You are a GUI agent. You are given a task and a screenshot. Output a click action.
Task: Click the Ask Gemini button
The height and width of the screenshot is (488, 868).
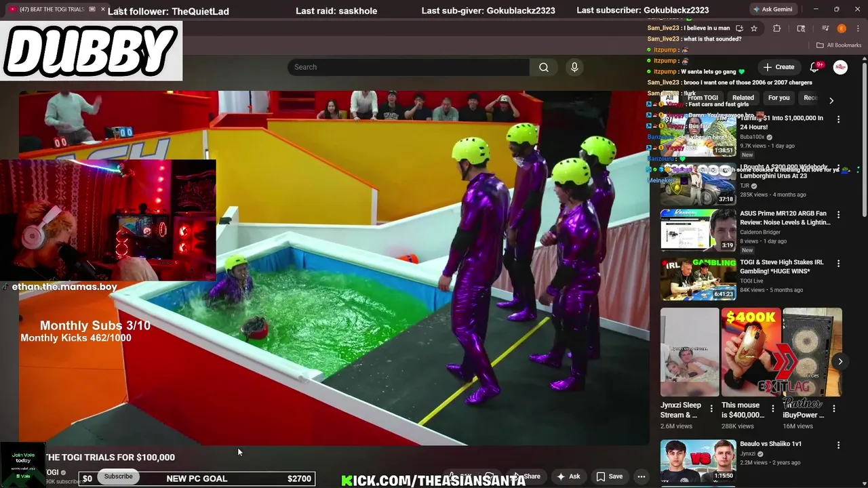[x=772, y=9]
